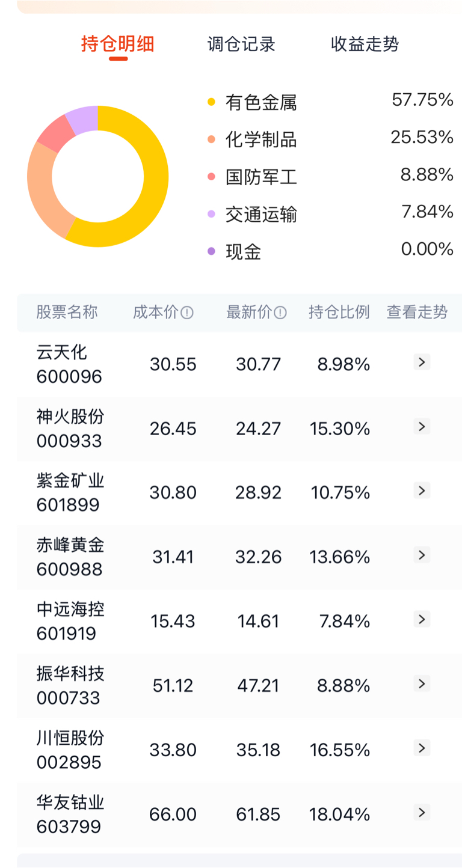Select the 持仓明细 tab
This screenshot has width=462, height=868.
point(118,44)
